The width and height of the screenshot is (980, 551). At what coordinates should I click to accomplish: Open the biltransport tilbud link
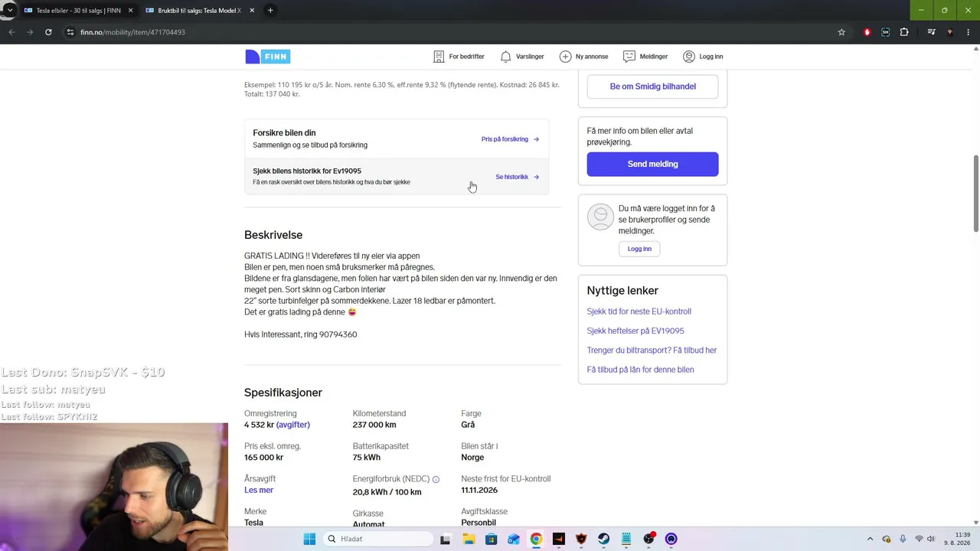[x=652, y=350]
